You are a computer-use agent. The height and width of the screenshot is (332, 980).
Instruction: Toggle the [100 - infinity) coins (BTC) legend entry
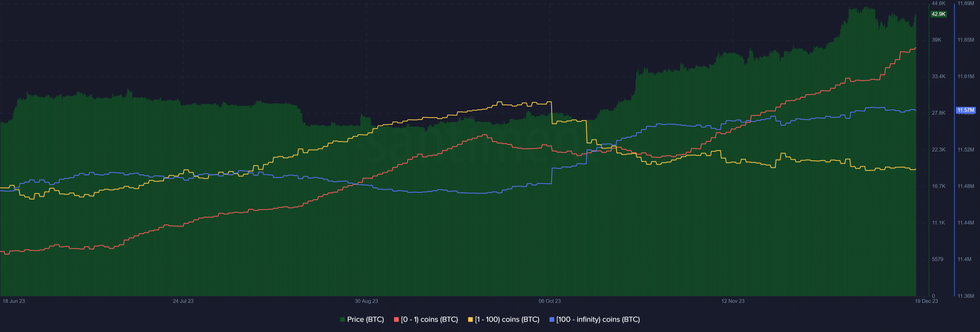click(595, 319)
